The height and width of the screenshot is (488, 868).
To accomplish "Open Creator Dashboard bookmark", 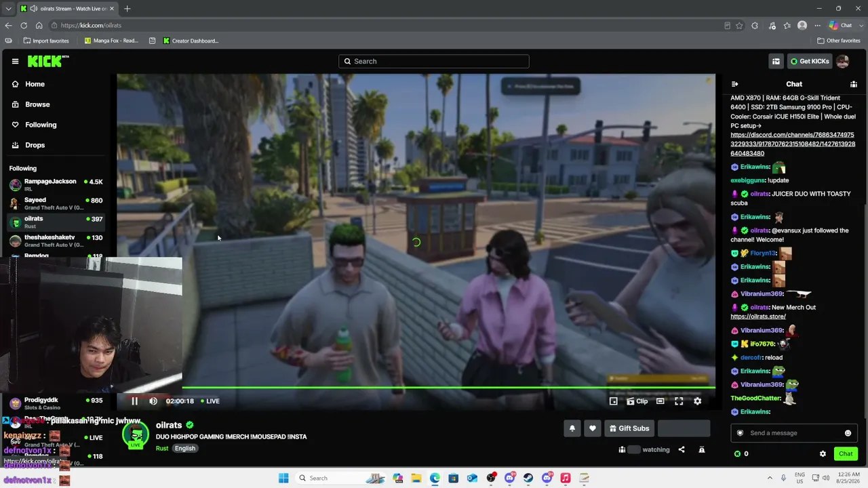I will [191, 41].
